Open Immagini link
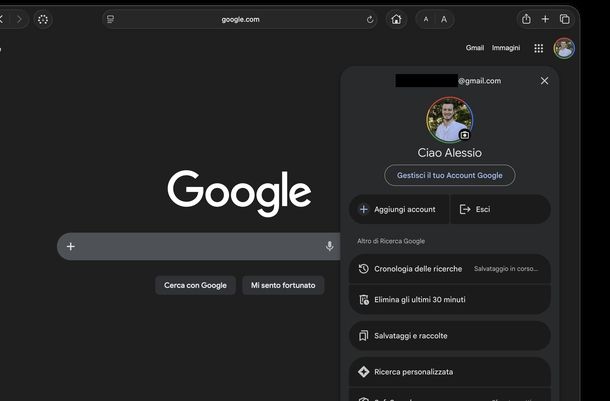This screenshot has height=401, width=610. pyautogui.click(x=506, y=48)
